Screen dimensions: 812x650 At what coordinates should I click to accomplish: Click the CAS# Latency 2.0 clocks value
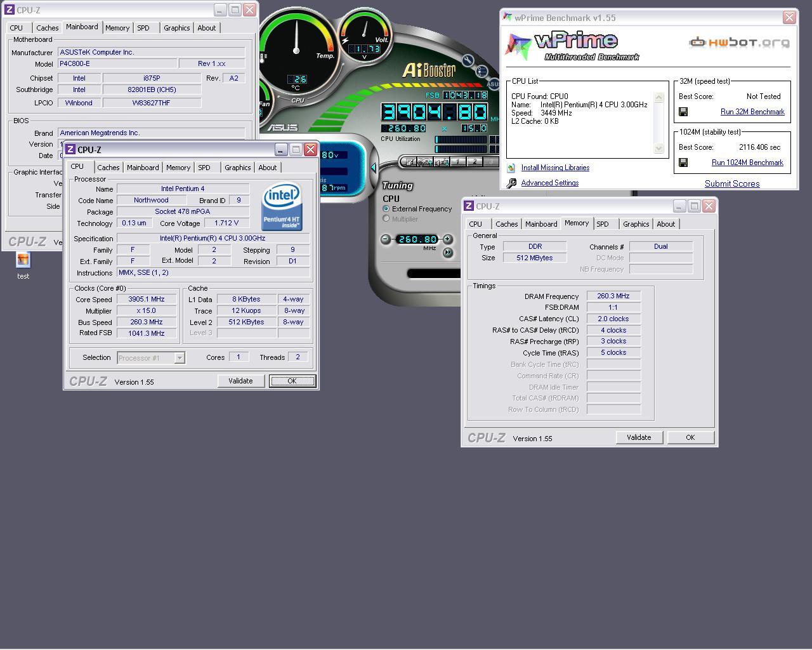pyautogui.click(x=613, y=319)
